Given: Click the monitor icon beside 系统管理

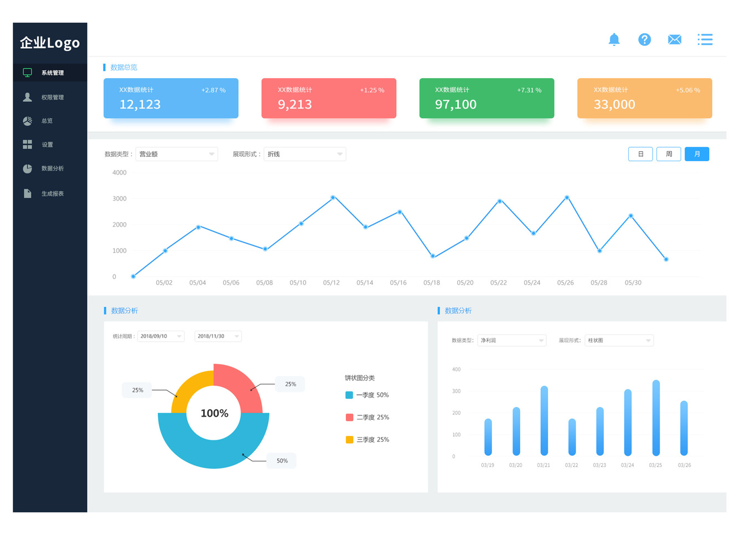Looking at the screenshot, I should click(x=27, y=73).
